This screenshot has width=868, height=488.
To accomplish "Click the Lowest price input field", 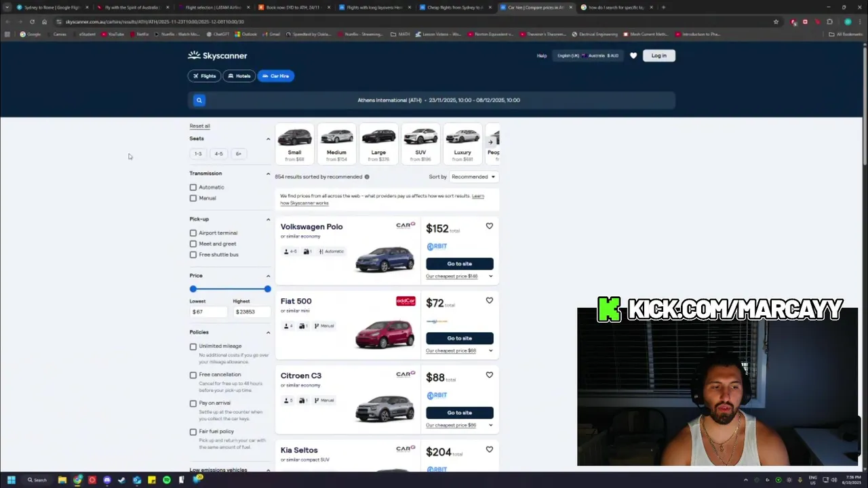I will coord(208,312).
